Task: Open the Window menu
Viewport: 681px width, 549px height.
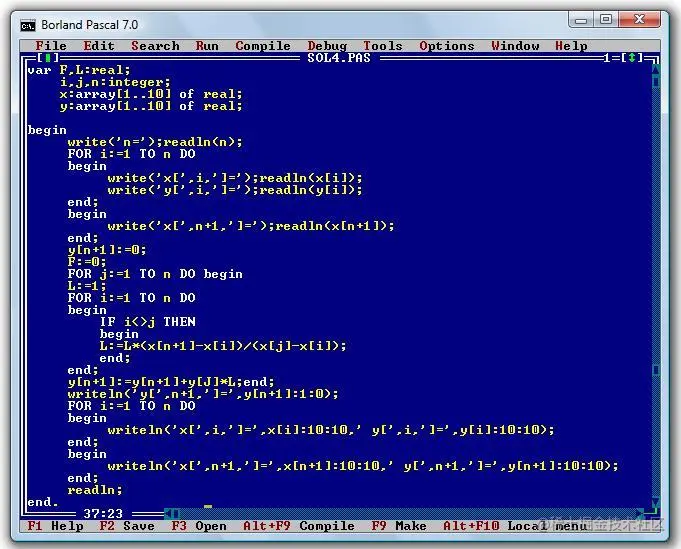Action: 515,46
